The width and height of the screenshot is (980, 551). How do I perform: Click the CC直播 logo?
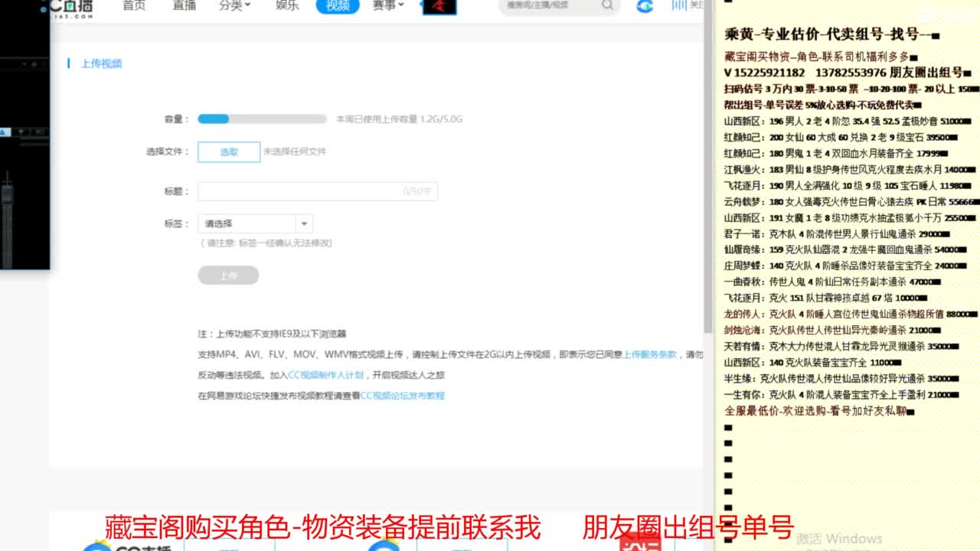(73, 8)
